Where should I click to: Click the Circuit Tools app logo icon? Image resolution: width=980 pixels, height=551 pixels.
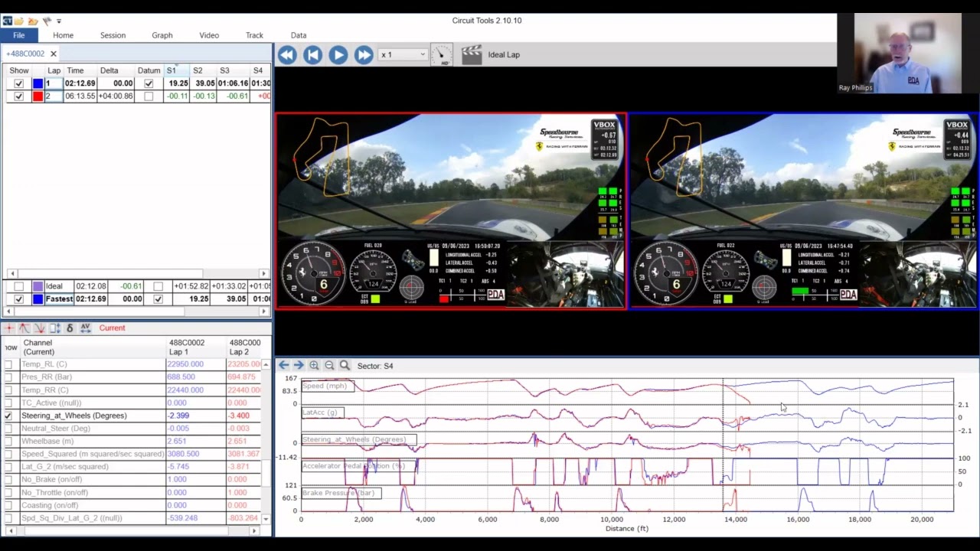pyautogui.click(x=7, y=21)
